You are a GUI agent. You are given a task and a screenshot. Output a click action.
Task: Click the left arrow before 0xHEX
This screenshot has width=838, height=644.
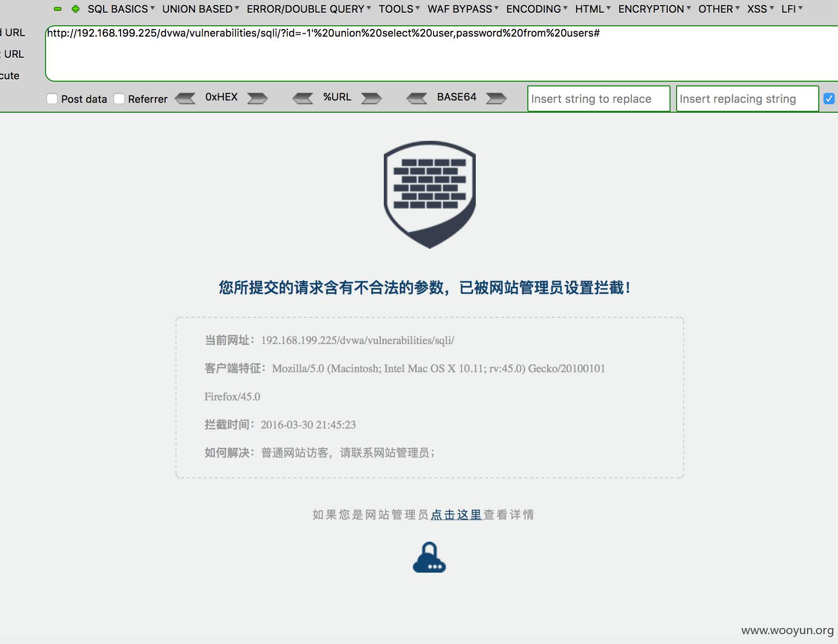[185, 98]
